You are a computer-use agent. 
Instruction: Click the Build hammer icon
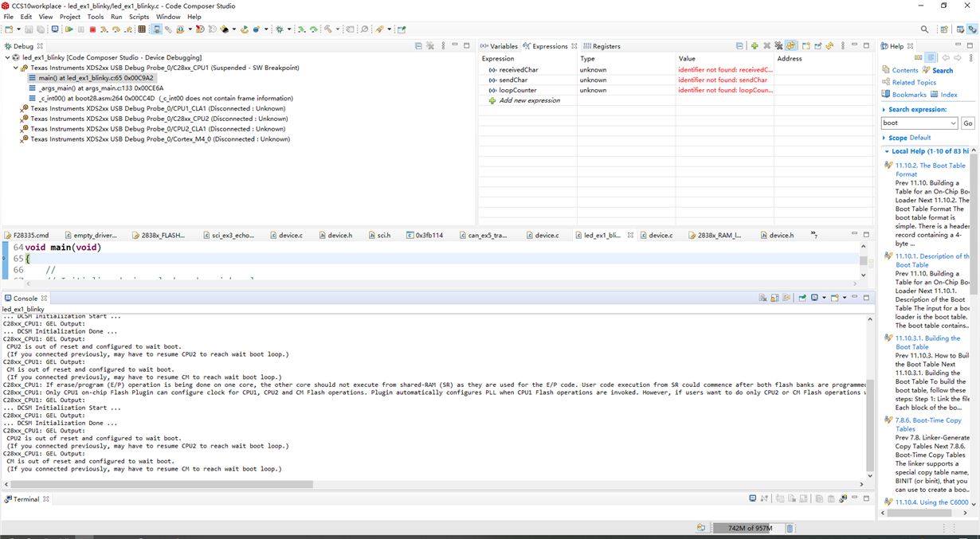(327, 29)
